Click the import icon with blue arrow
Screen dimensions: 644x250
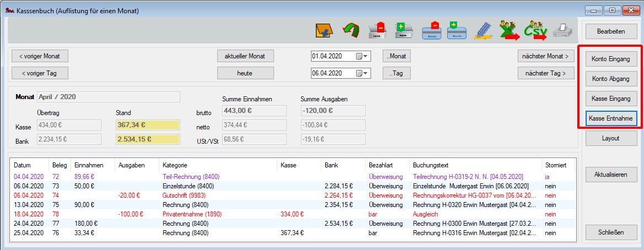[324, 31]
